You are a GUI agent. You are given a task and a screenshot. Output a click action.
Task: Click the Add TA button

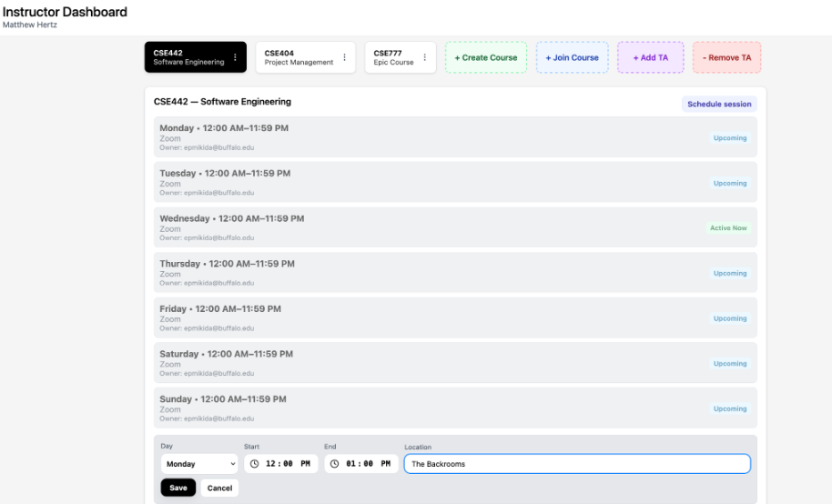(x=651, y=57)
